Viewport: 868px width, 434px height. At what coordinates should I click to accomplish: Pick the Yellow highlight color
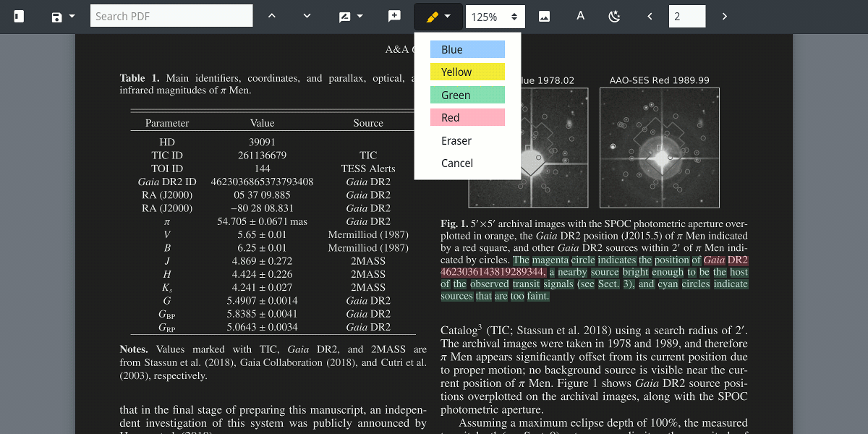467,72
